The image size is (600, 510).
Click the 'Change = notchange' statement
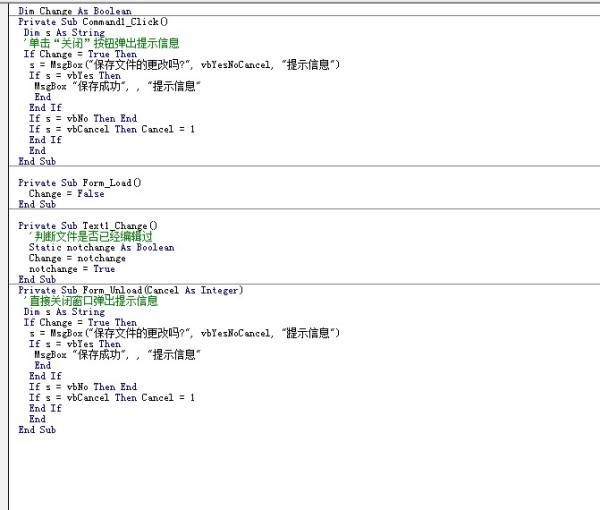[77, 258]
